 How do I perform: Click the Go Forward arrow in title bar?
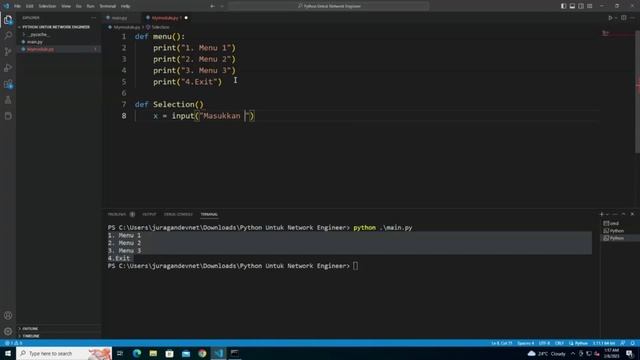[x=222, y=6]
